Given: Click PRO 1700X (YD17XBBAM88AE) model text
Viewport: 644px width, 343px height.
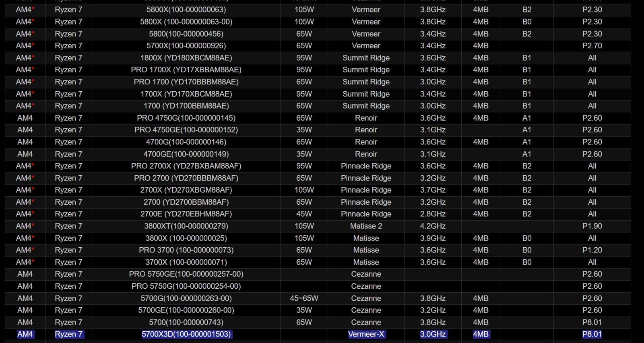Looking at the screenshot, I should [x=186, y=70].
